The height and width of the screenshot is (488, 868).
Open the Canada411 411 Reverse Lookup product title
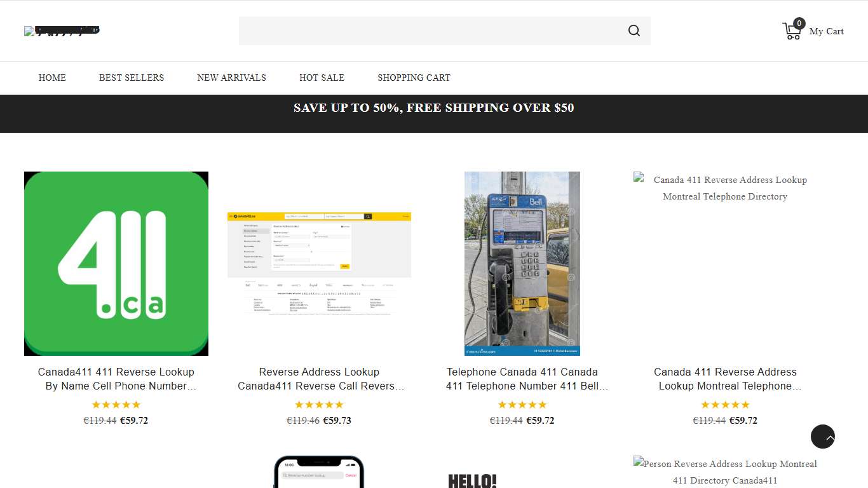pos(116,379)
